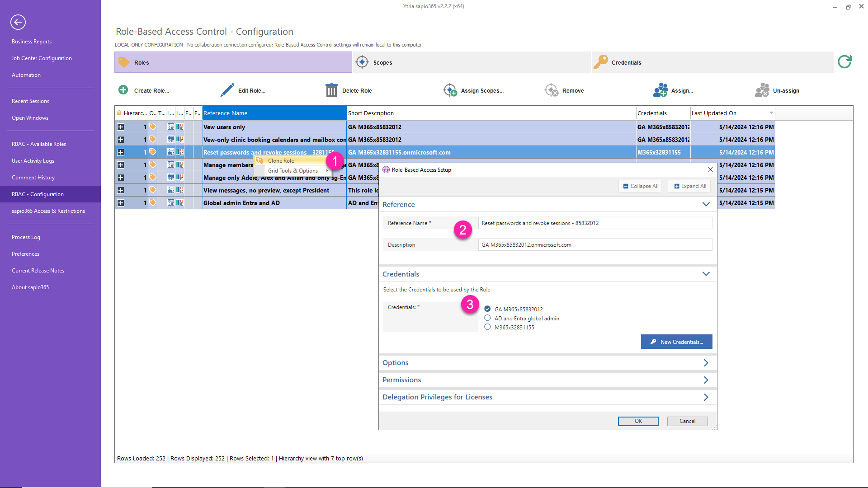Open Process Log in sidebar
Image resolution: width=868 pixels, height=488 pixels.
point(26,237)
